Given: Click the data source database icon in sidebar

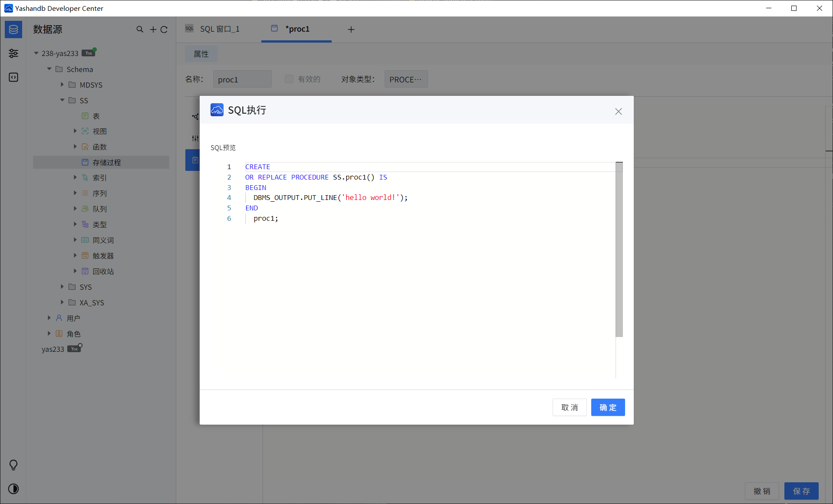Looking at the screenshot, I should pyautogui.click(x=13, y=29).
